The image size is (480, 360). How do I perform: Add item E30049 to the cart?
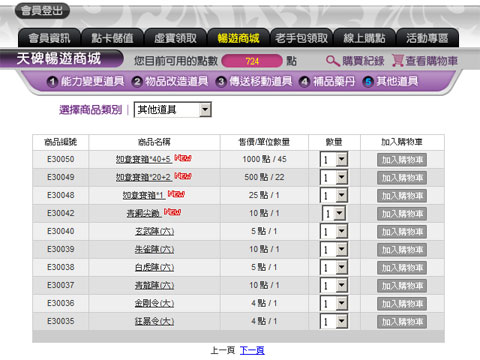[x=402, y=178]
